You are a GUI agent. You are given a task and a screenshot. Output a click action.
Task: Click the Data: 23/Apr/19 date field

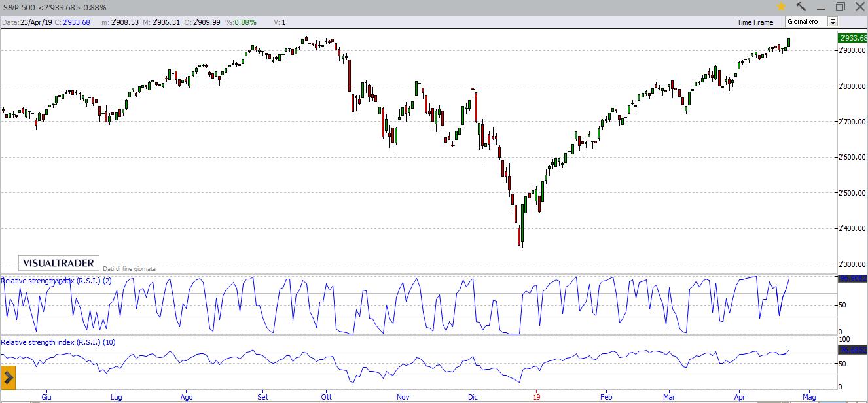[27, 21]
